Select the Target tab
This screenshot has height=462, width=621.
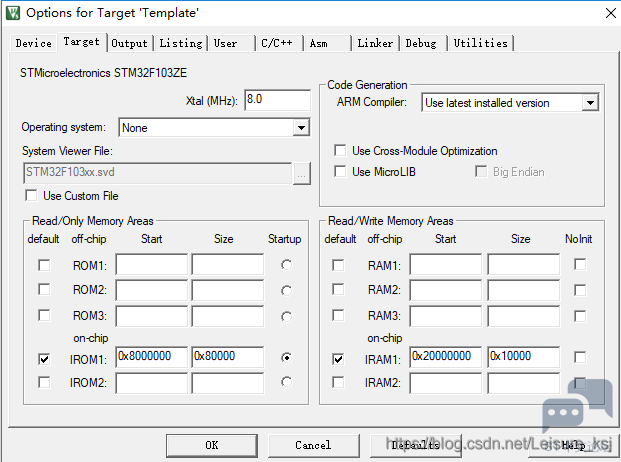82,42
